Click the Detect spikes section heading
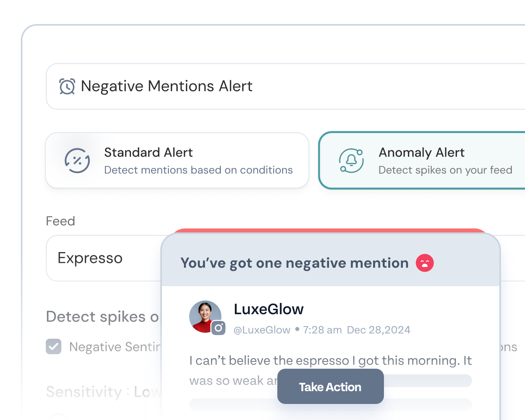 (103, 317)
